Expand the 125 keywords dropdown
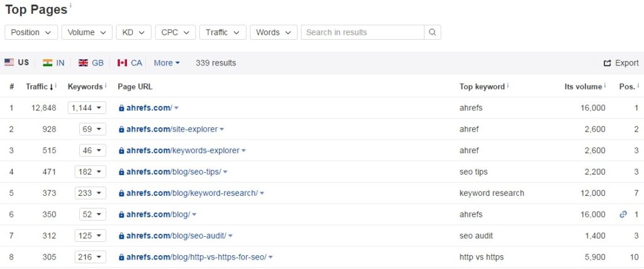This screenshot has width=644, height=269. [x=91, y=236]
